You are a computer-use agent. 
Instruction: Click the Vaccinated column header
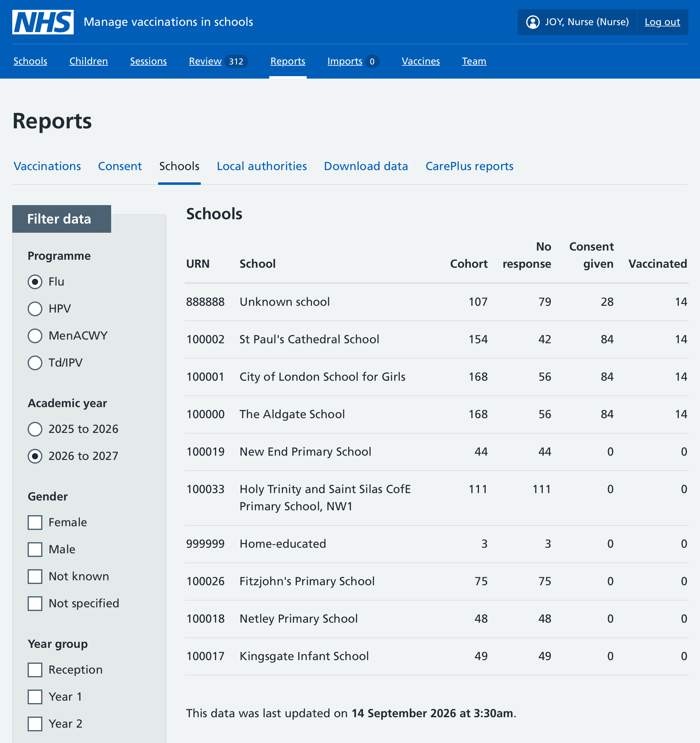coord(658,264)
